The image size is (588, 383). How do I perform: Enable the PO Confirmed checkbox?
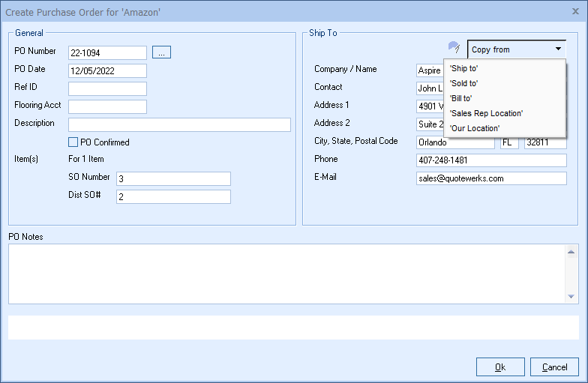point(73,142)
